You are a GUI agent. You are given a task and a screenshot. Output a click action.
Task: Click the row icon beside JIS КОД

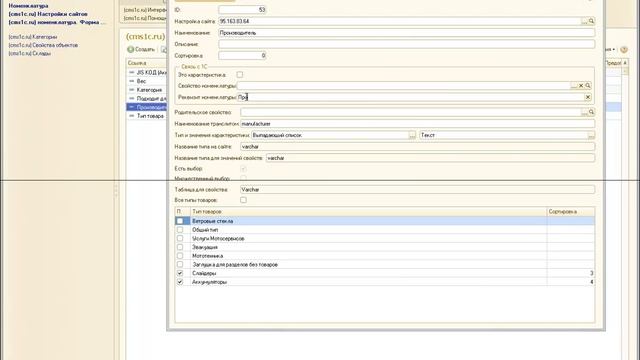click(131, 72)
